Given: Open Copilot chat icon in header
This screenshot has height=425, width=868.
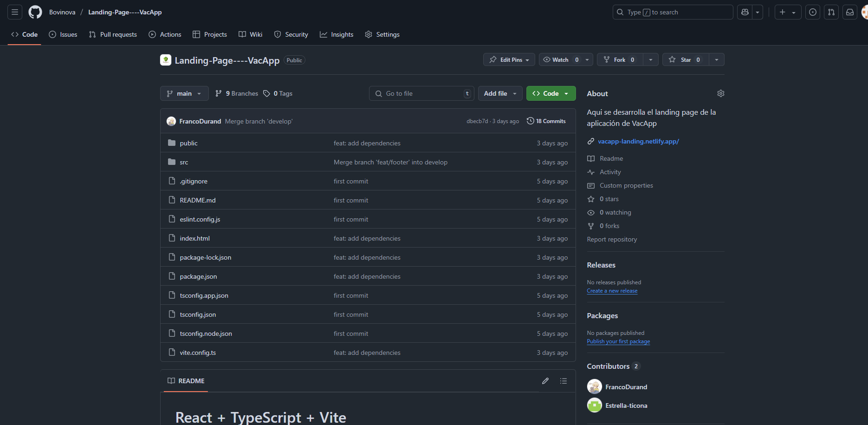Looking at the screenshot, I should pyautogui.click(x=745, y=12).
